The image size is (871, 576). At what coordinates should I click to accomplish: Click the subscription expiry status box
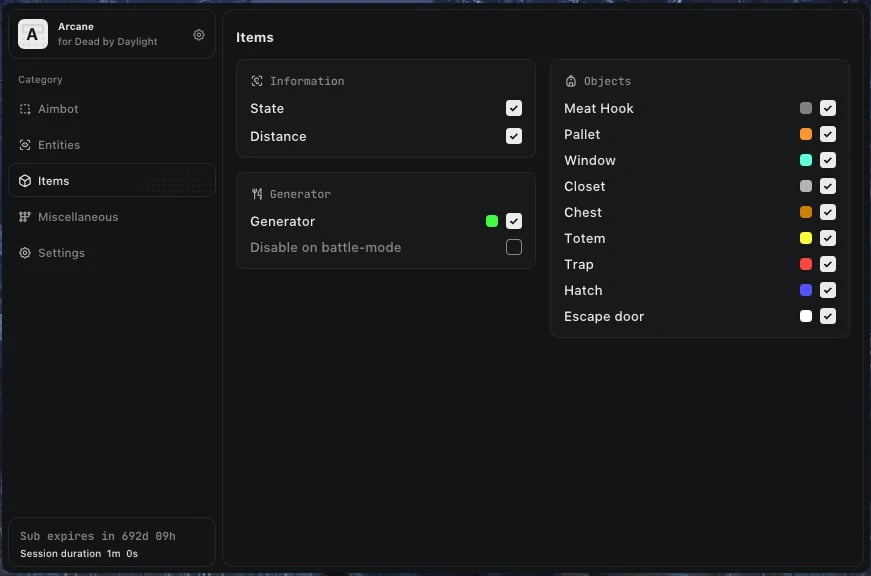[x=112, y=543]
